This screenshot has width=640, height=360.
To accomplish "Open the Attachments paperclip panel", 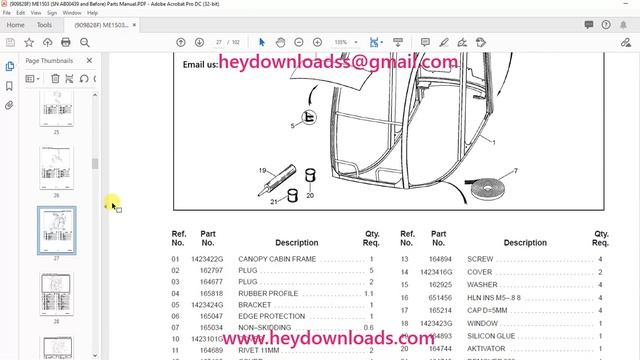I will [9, 105].
